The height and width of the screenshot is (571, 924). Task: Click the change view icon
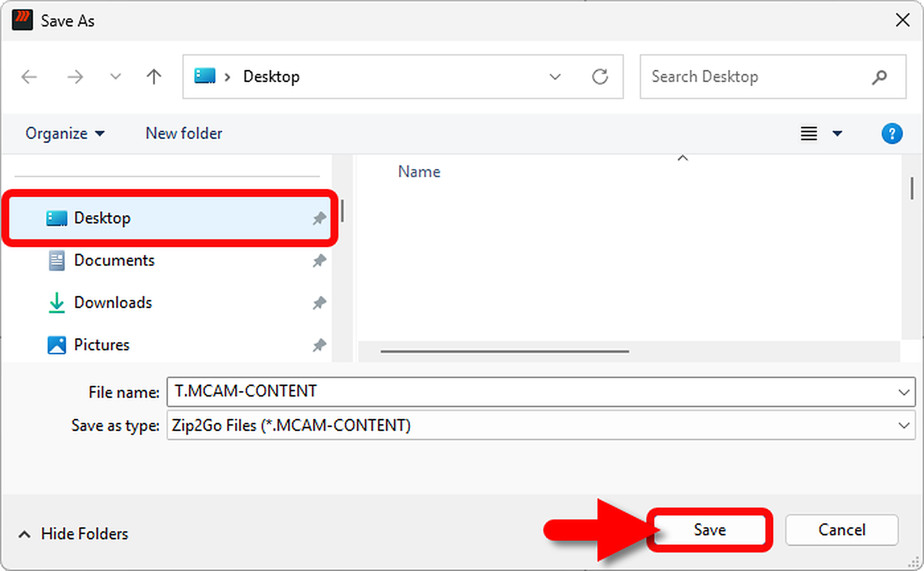coord(809,133)
